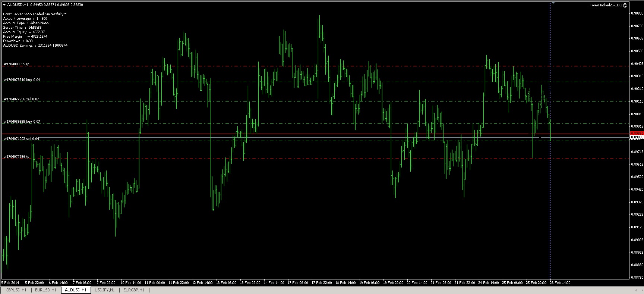
Task: Click the AUDUSD Earnings text line
Action: pyautogui.click(x=35, y=46)
